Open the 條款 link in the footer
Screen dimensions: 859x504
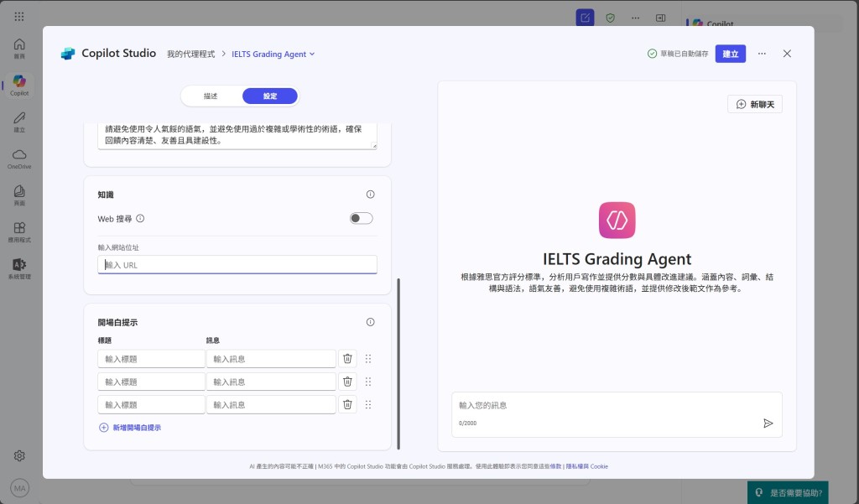point(555,466)
